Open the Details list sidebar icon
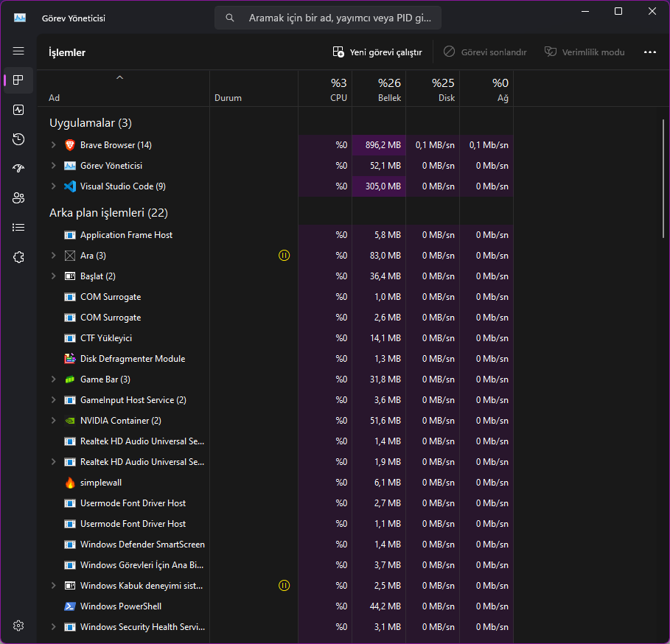Viewport: 670px width, 644px height. (18, 227)
